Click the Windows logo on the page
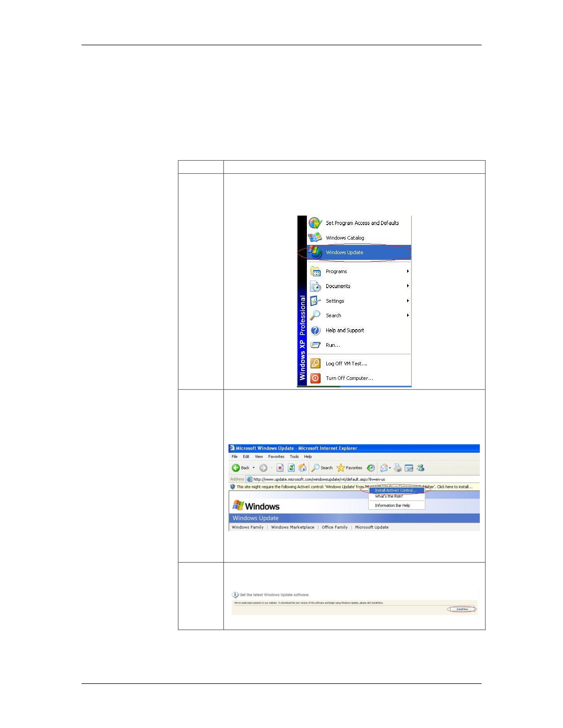 click(x=256, y=506)
